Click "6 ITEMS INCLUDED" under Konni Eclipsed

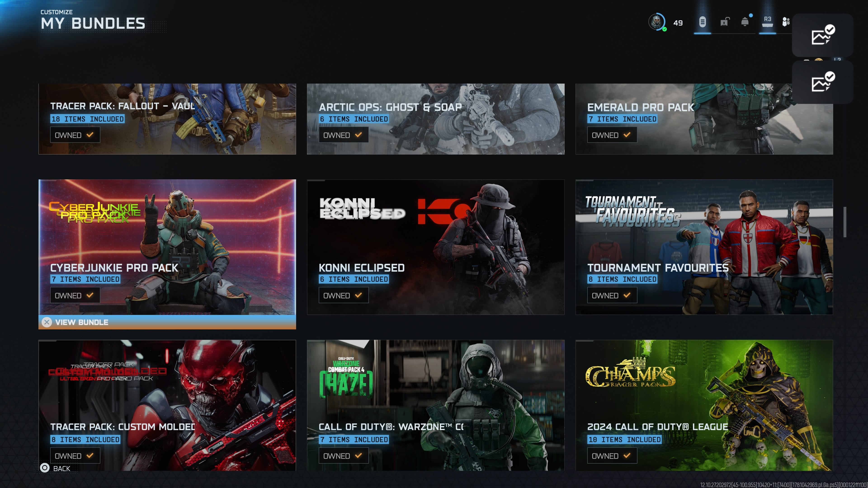click(354, 279)
